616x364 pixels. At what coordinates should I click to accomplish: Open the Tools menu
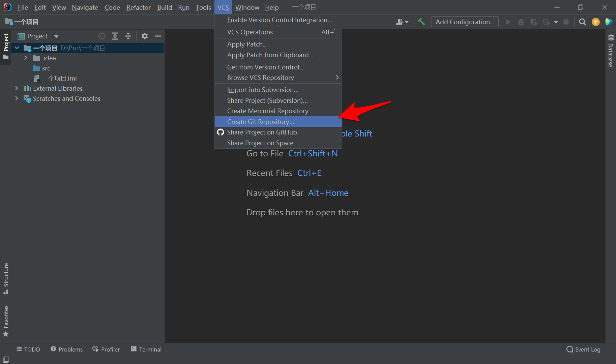tap(203, 7)
